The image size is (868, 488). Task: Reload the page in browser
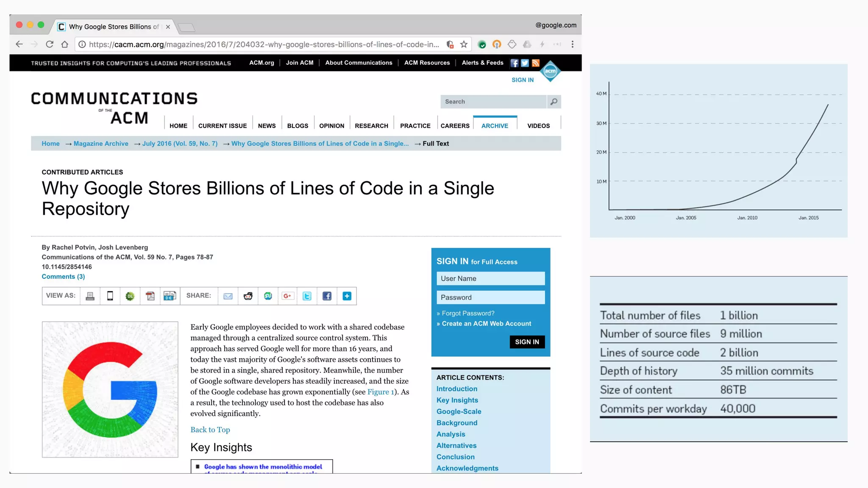tap(50, 44)
